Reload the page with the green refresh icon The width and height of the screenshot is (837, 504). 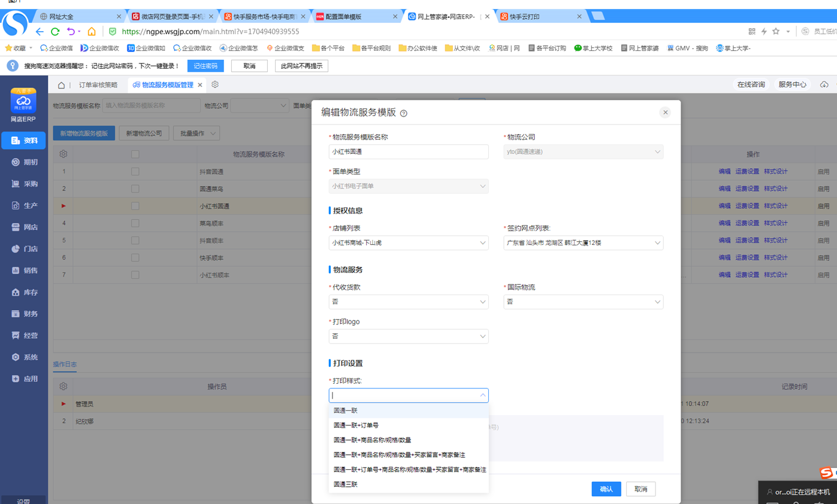[55, 32]
